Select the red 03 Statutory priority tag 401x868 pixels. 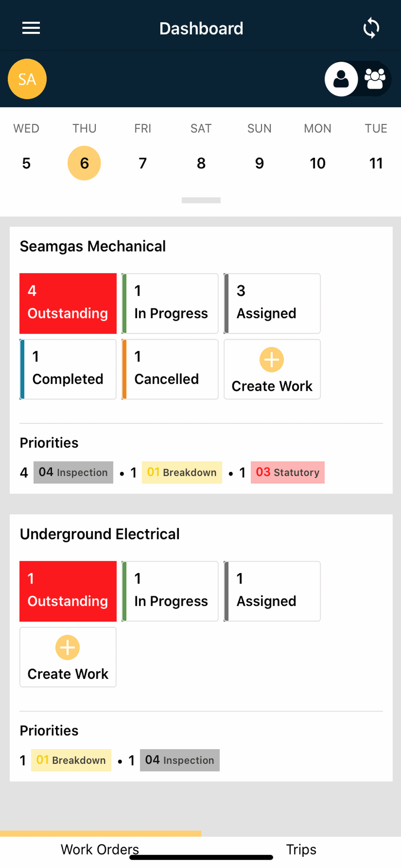click(287, 472)
